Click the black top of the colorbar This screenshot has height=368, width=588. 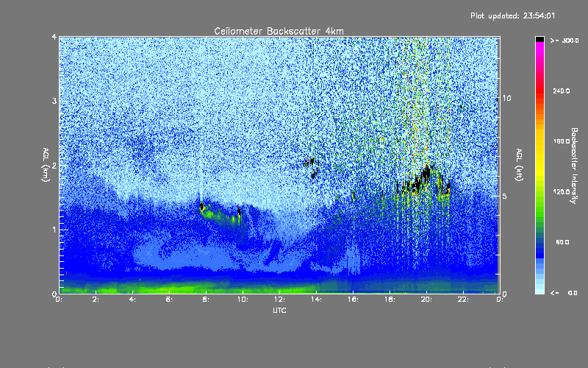(x=539, y=39)
